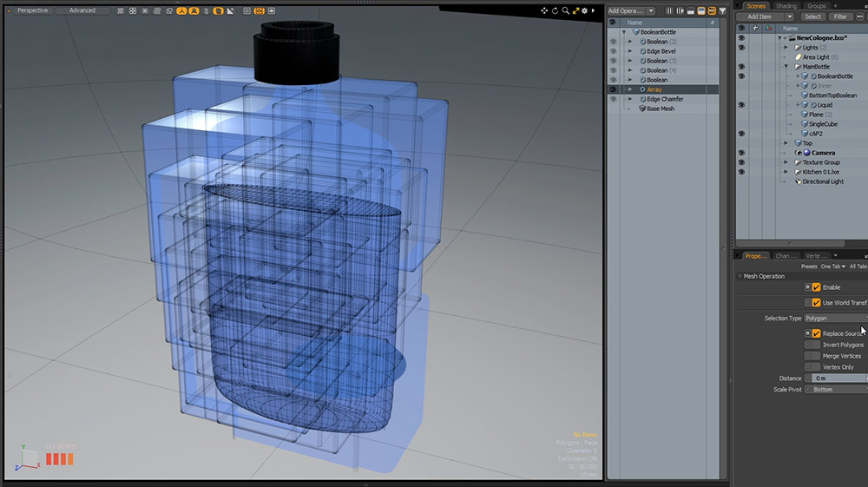This screenshot has height=487, width=868.
Task: Click the viewport pan (move) icon
Action: (x=545, y=10)
